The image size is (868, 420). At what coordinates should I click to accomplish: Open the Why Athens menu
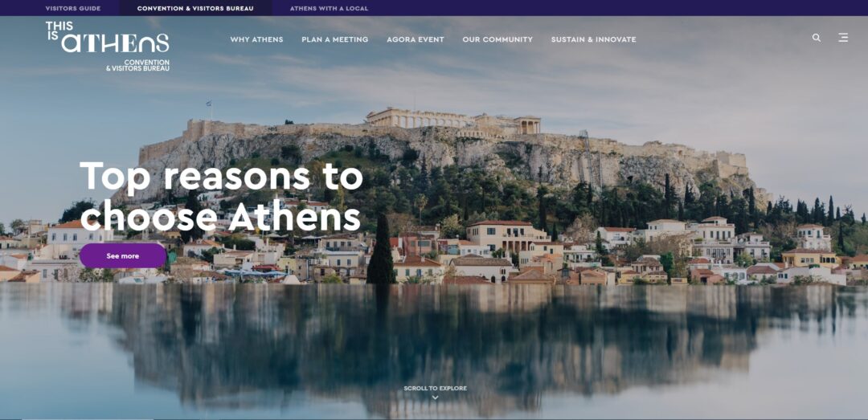click(256, 39)
